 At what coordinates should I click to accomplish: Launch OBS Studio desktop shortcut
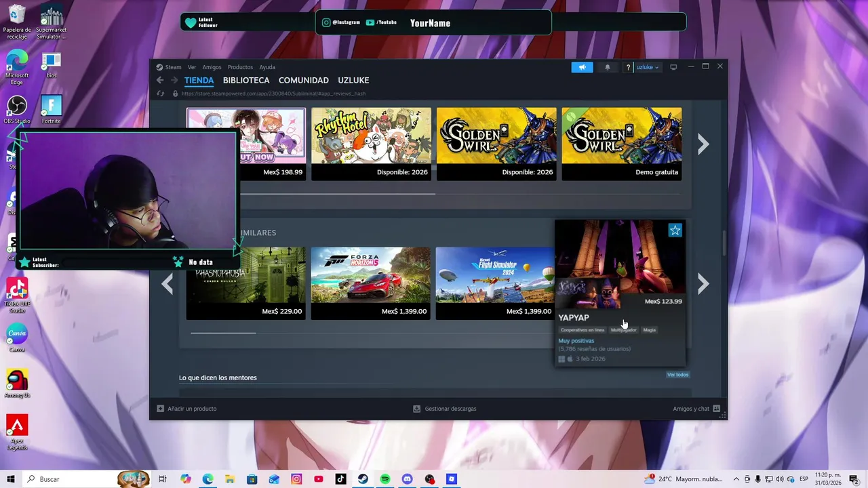17,110
